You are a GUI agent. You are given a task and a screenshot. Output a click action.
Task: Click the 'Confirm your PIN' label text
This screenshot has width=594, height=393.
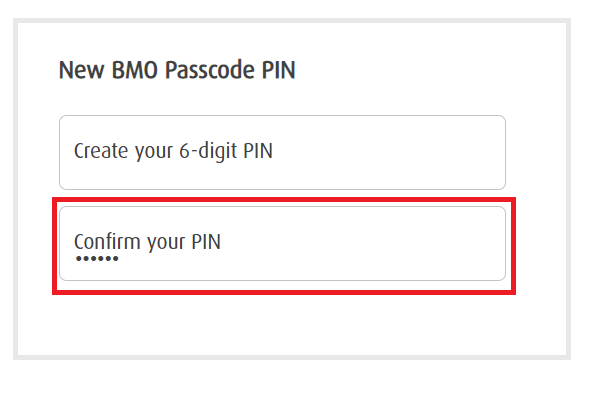click(x=147, y=242)
